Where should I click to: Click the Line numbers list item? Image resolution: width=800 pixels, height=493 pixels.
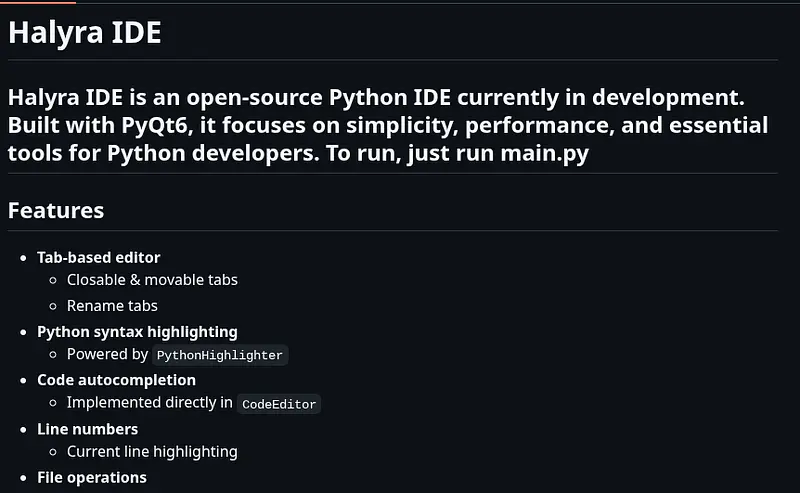pos(87,429)
